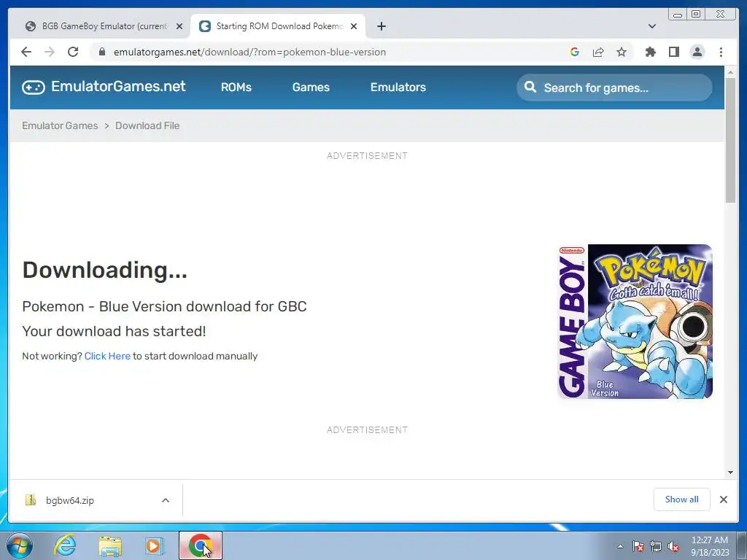Open a new tab
747x560 pixels.
point(381,26)
